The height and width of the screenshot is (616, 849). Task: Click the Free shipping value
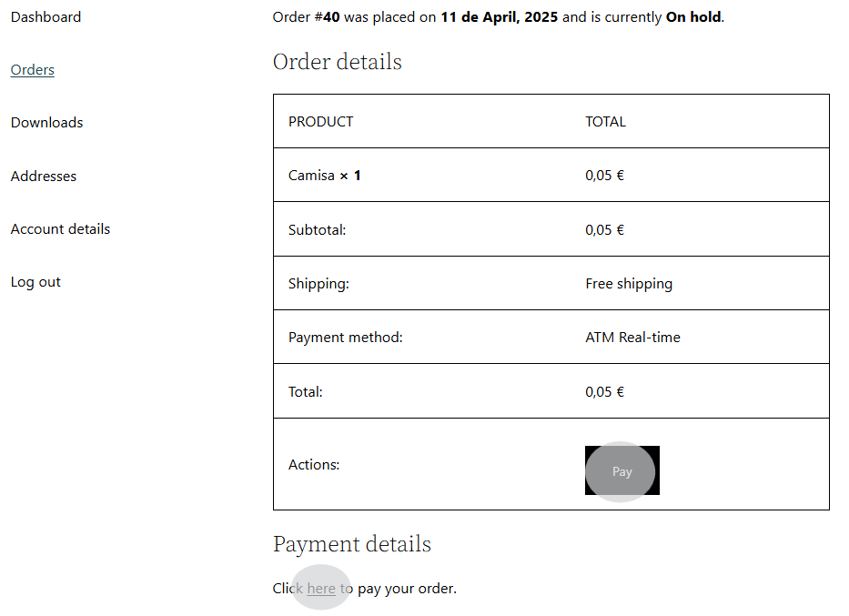click(629, 284)
